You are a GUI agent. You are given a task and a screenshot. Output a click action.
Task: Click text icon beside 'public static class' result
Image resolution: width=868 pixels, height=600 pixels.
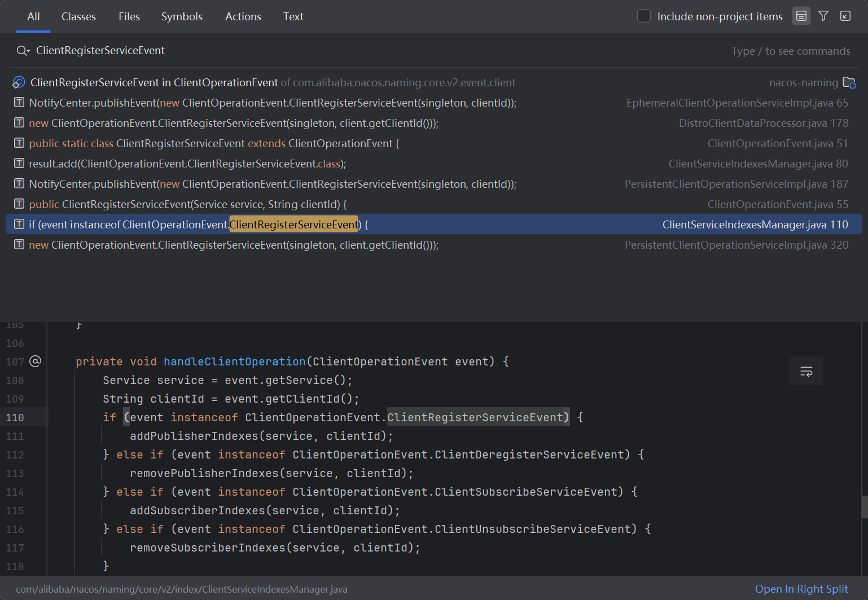coord(19,143)
